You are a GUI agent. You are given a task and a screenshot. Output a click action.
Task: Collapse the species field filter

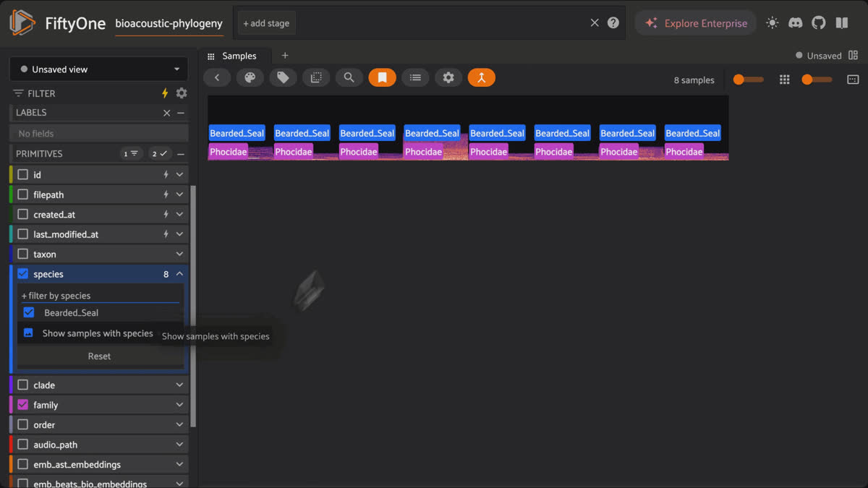180,274
